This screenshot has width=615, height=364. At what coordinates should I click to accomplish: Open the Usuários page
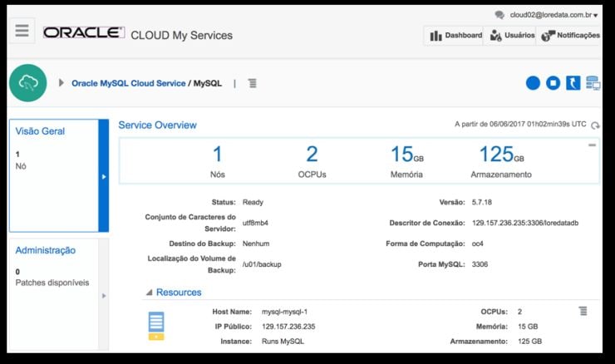click(511, 36)
